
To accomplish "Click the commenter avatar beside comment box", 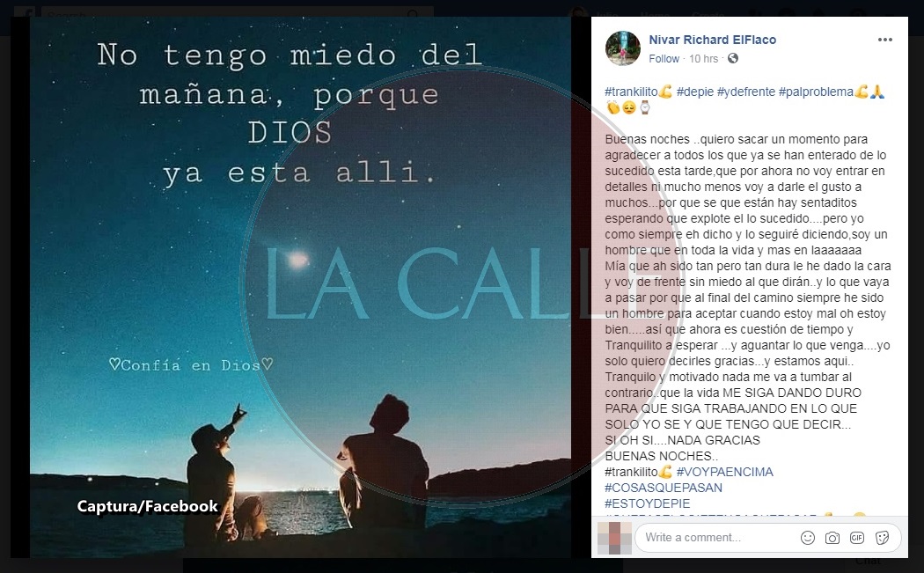I will 614,538.
